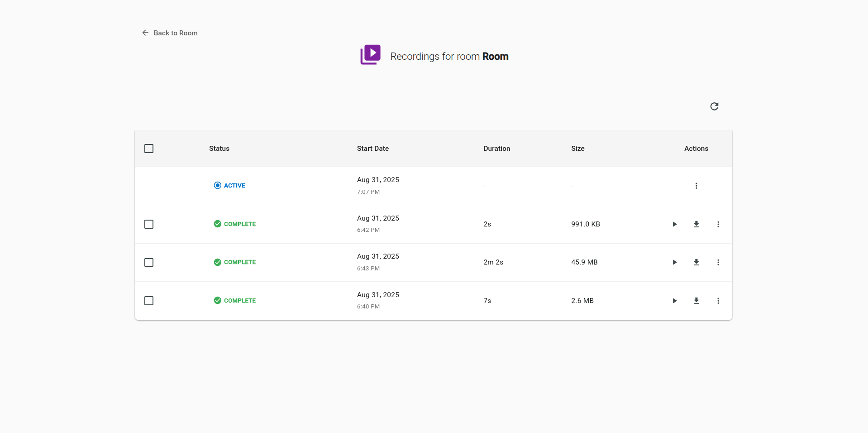Go back via Back to Room link
This screenshot has height=433, width=868.
point(170,33)
